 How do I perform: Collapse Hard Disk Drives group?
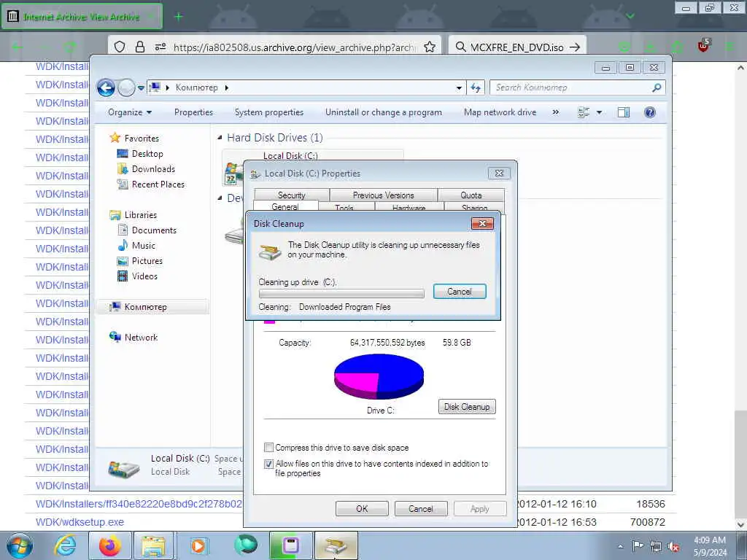pos(220,138)
